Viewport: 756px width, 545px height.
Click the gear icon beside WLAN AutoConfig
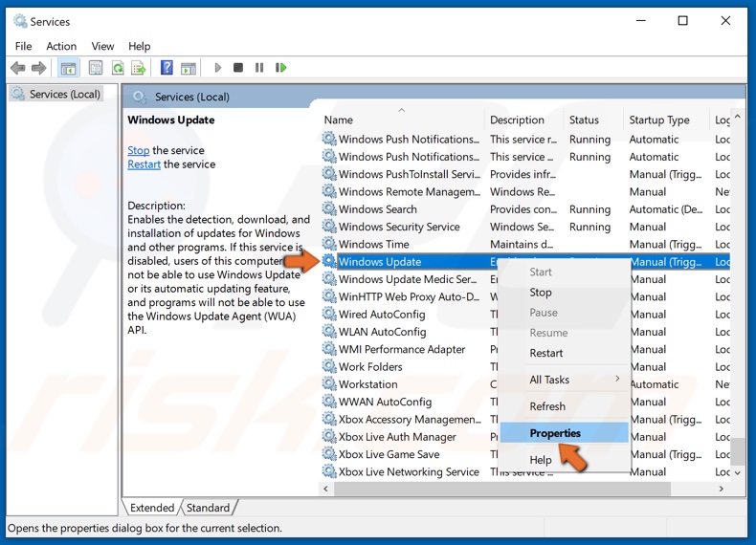(x=329, y=332)
